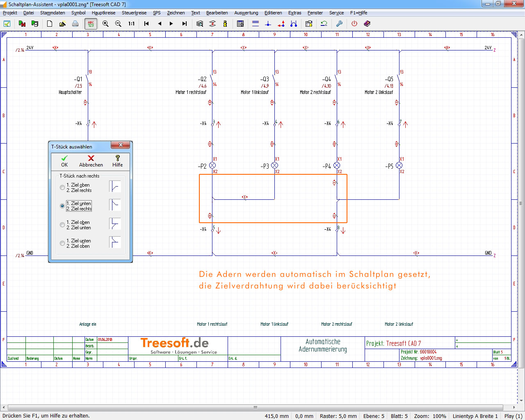Image resolution: width=525 pixels, height=420 pixels.
Task: Go to last sheet with skip-forward arrow
Action: [x=184, y=24]
